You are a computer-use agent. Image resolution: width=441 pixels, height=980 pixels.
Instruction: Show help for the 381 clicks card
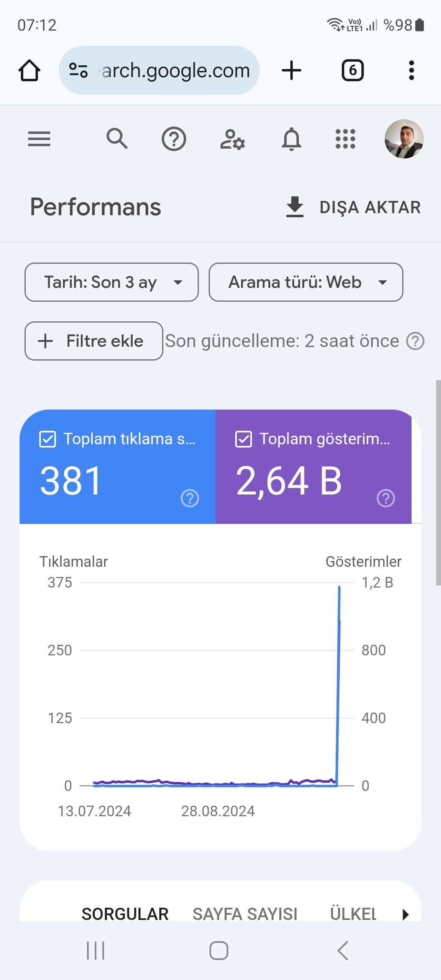tap(190, 498)
